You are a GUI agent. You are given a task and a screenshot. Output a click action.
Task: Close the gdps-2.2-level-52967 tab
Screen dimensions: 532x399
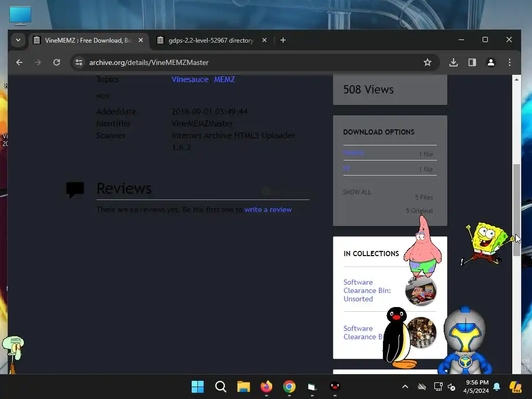[264, 40]
